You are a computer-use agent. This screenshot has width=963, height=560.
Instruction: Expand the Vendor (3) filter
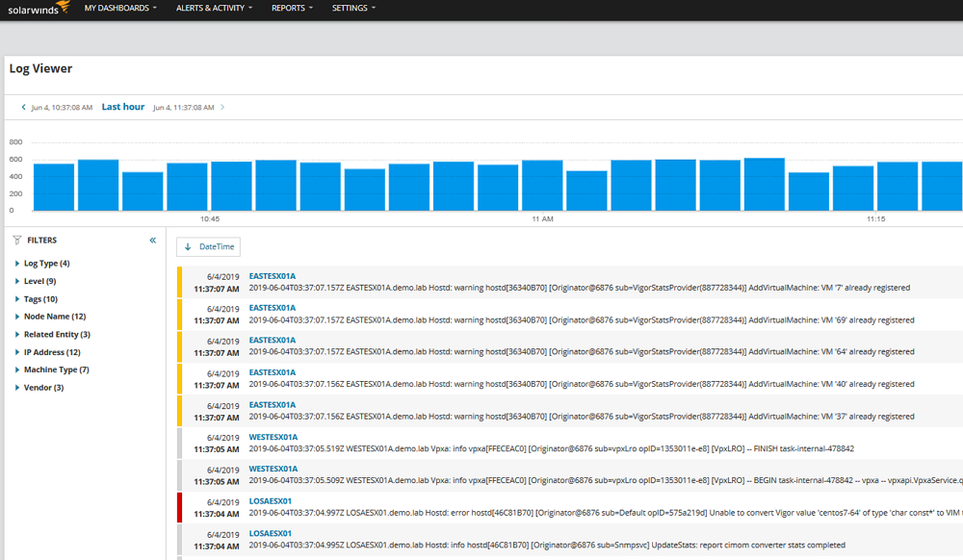point(39,388)
